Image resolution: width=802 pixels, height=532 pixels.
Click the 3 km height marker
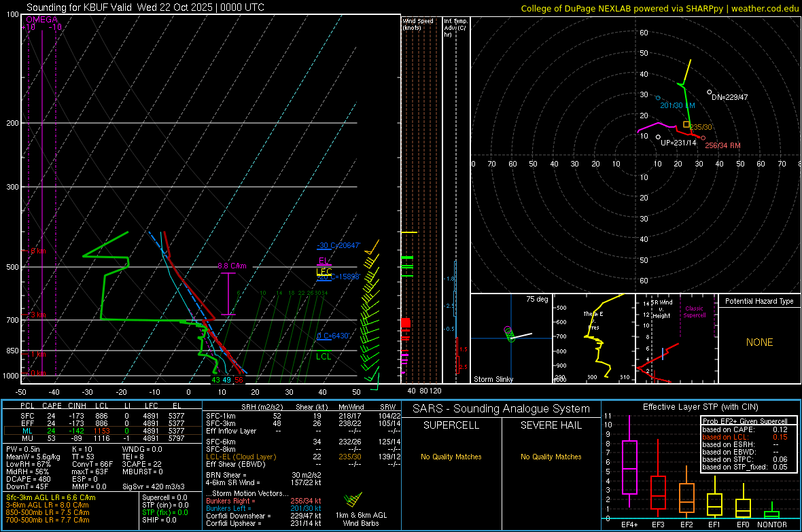point(38,315)
